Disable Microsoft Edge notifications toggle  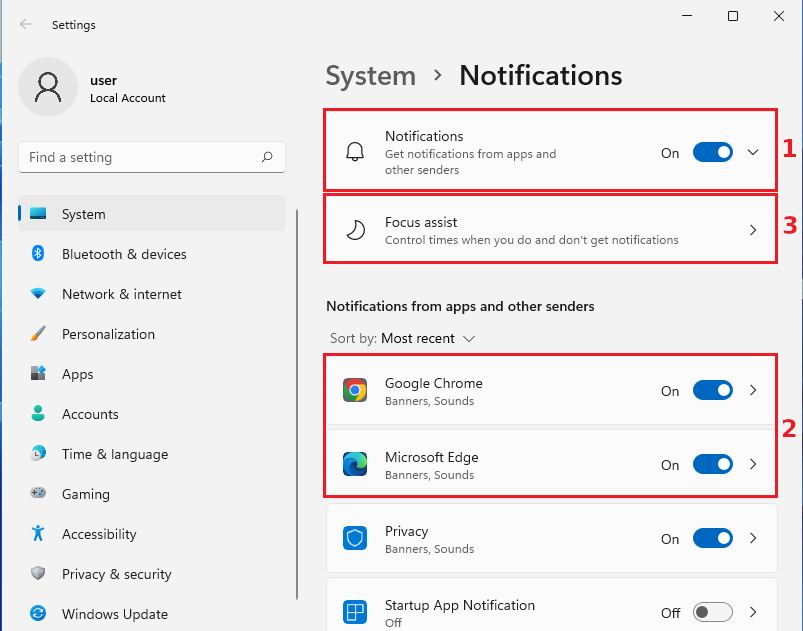pyautogui.click(x=713, y=464)
